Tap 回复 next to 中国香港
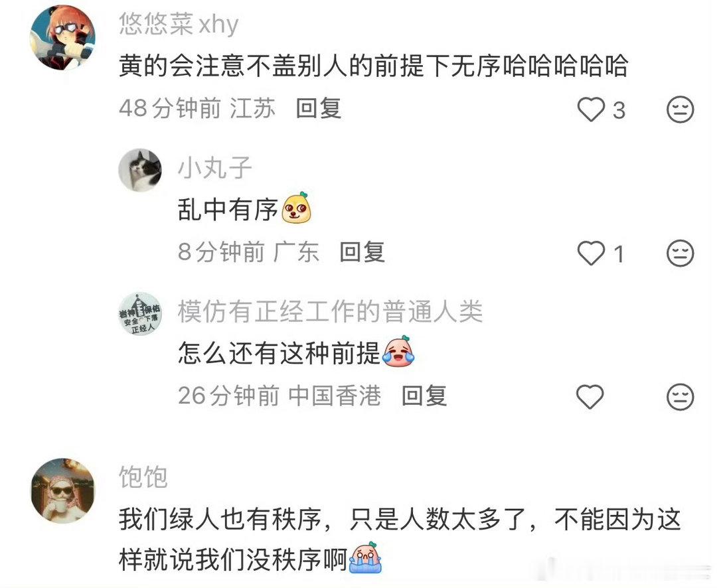Screen dimensions: 717x588 [x=424, y=396]
